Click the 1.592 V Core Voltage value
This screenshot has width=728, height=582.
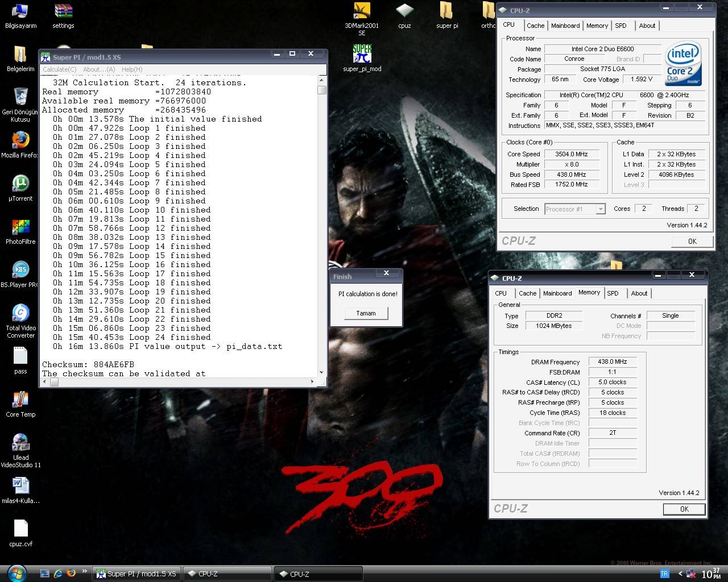[x=642, y=80]
